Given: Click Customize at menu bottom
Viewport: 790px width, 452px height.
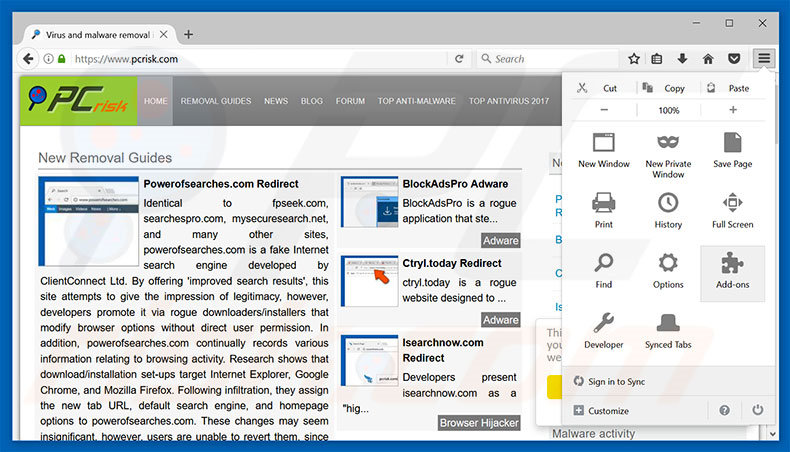Looking at the screenshot, I should [x=602, y=411].
